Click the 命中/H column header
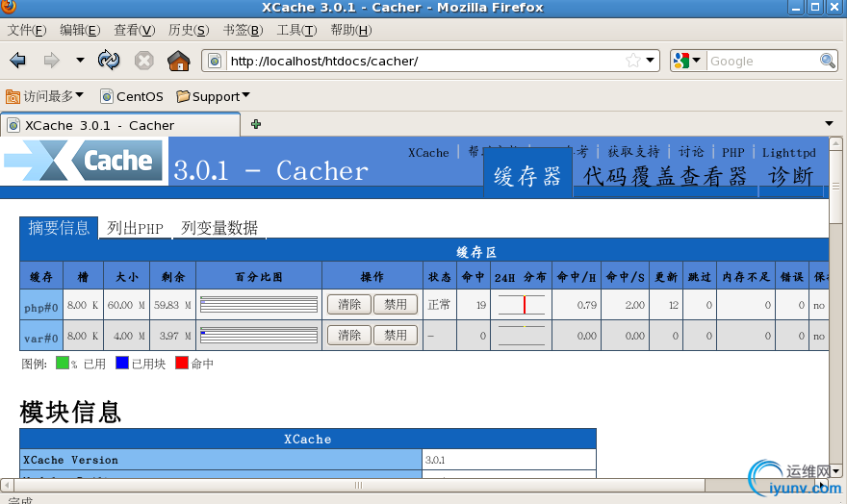847x504 pixels. (x=577, y=277)
